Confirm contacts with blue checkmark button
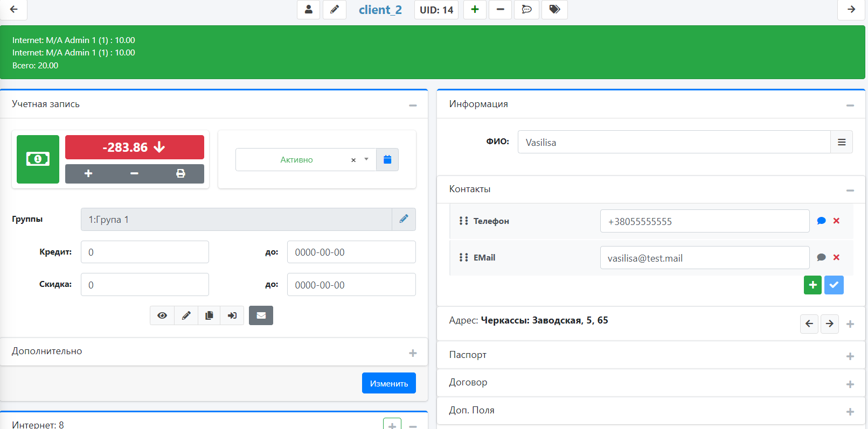 [x=834, y=285]
